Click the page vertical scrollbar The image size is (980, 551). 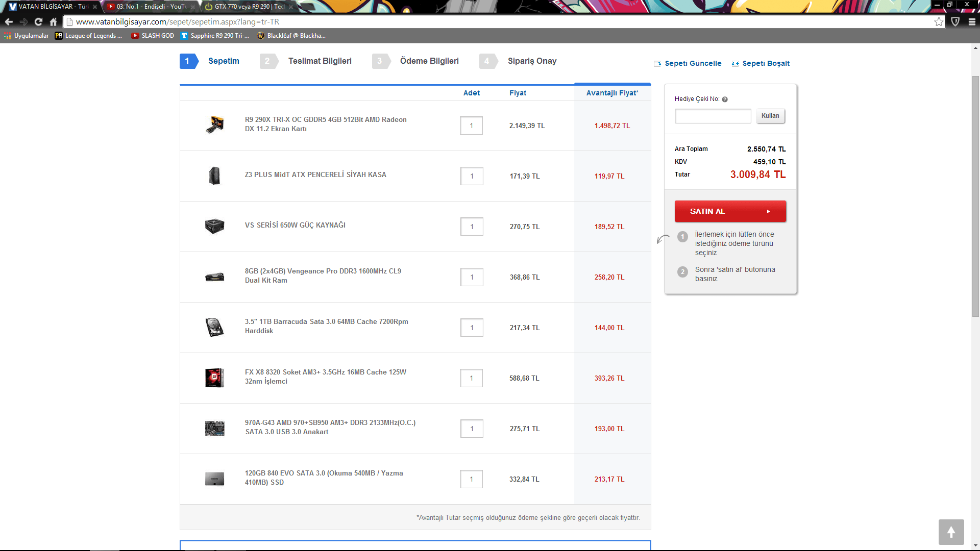coord(975,196)
